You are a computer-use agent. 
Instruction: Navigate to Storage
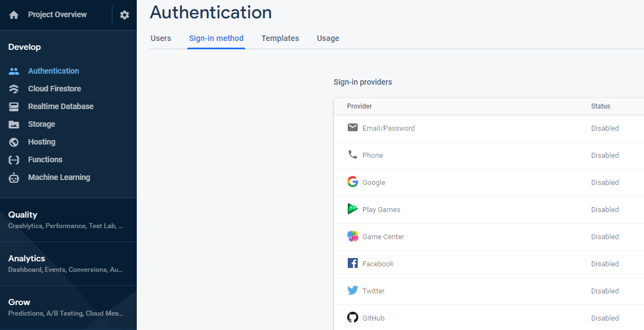[42, 124]
